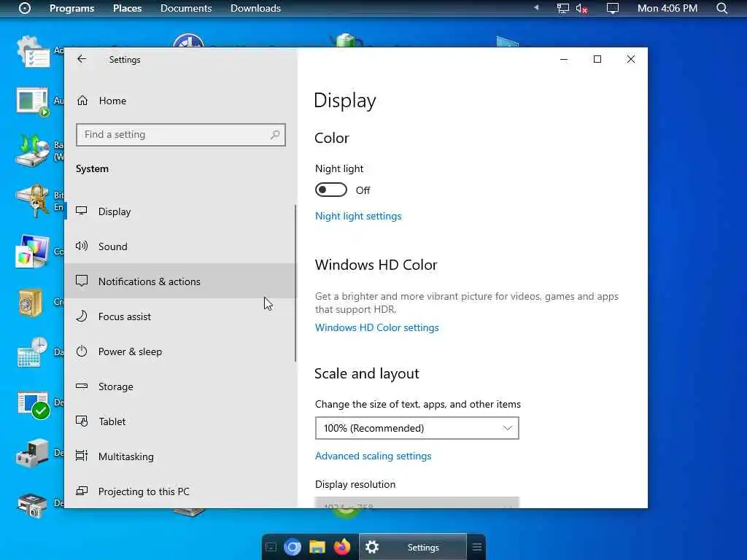Open Focus assist via the moon icon
Image resolution: width=747 pixels, height=560 pixels.
click(x=82, y=316)
